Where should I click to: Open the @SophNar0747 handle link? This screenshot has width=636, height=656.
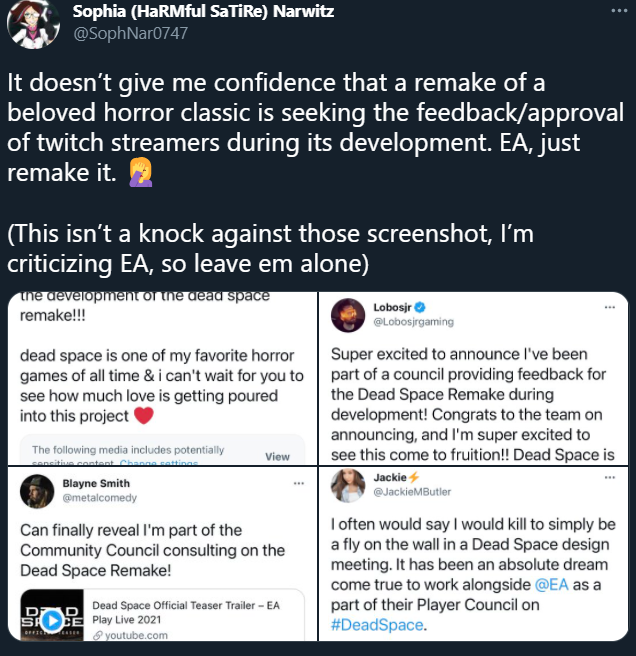point(130,33)
